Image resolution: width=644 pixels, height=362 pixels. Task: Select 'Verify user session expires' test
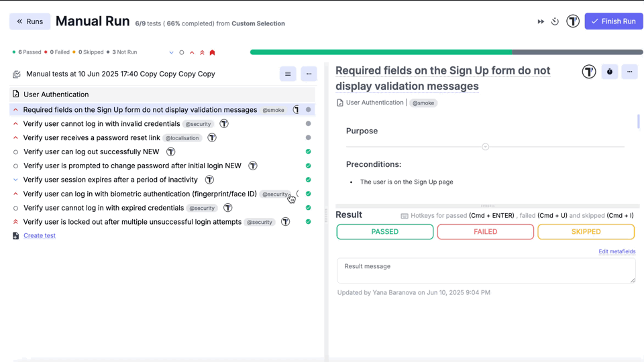[x=110, y=180]
